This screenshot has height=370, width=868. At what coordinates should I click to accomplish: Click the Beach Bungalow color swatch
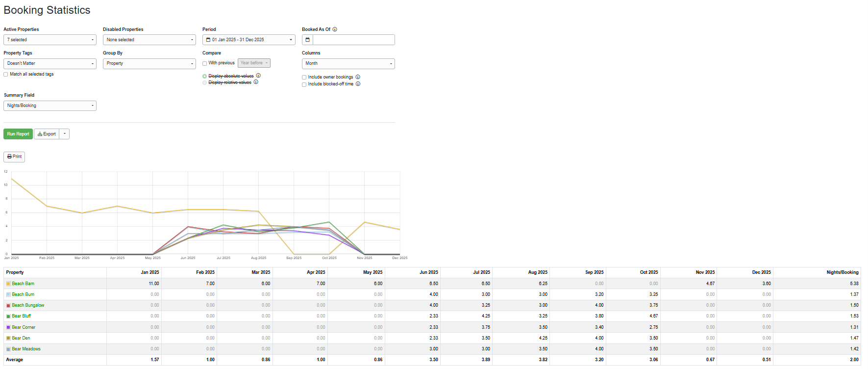(8, 306)
